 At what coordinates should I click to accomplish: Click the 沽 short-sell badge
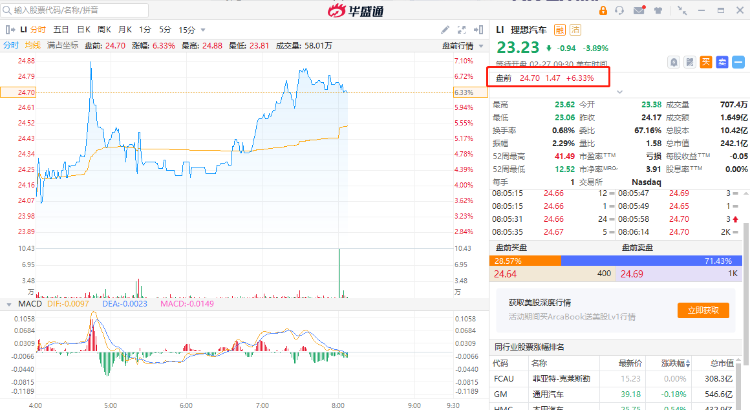coord(575,30)
